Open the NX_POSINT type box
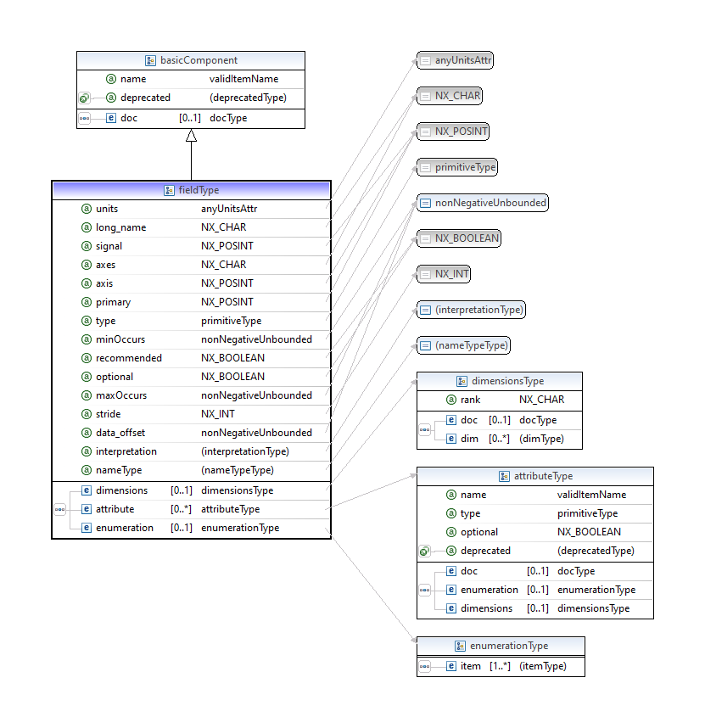 (x=454, y=132)
